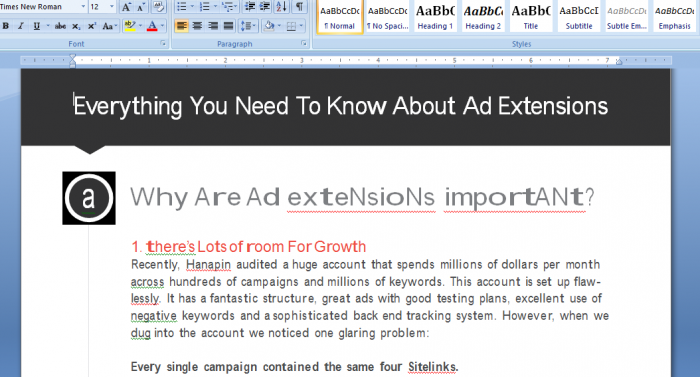Apply subscript formatting
This screenshot has height=377, width=700.
(x=76, y=26)
